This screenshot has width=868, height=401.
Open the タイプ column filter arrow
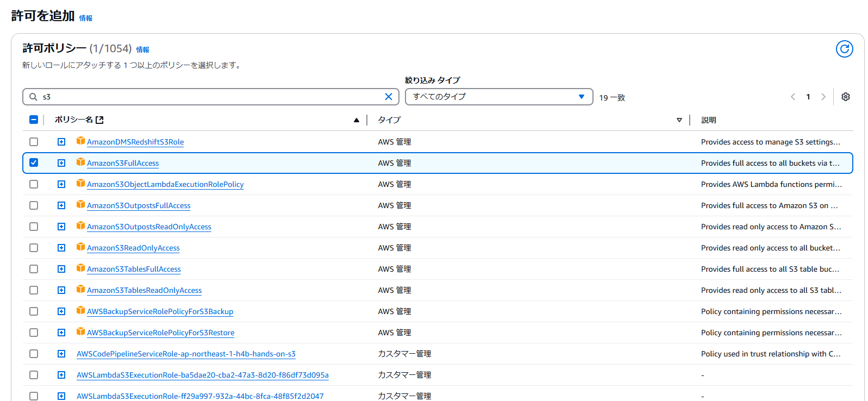tap(679, 120)
